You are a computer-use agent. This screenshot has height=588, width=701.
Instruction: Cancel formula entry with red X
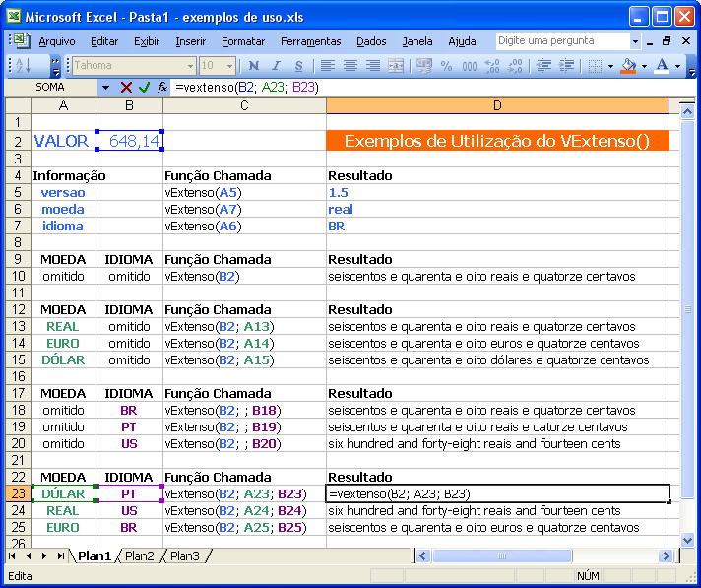pos(126,88)
